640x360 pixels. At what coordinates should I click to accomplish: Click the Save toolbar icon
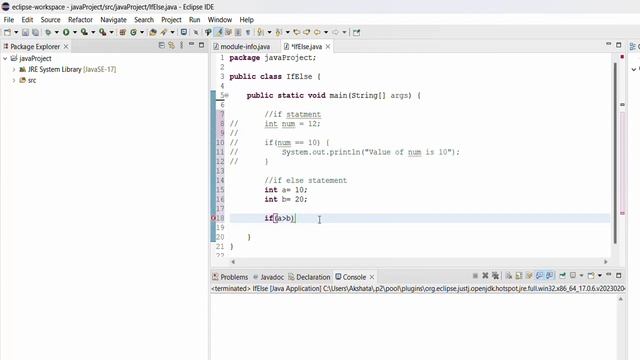(25, 32)
